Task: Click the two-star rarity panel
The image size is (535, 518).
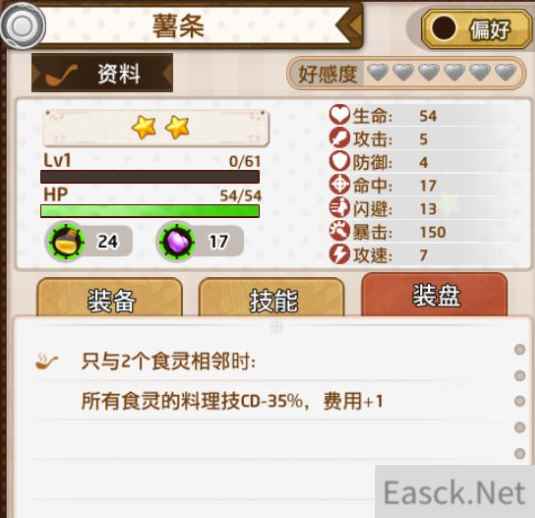Action: [x=156, y=128]
